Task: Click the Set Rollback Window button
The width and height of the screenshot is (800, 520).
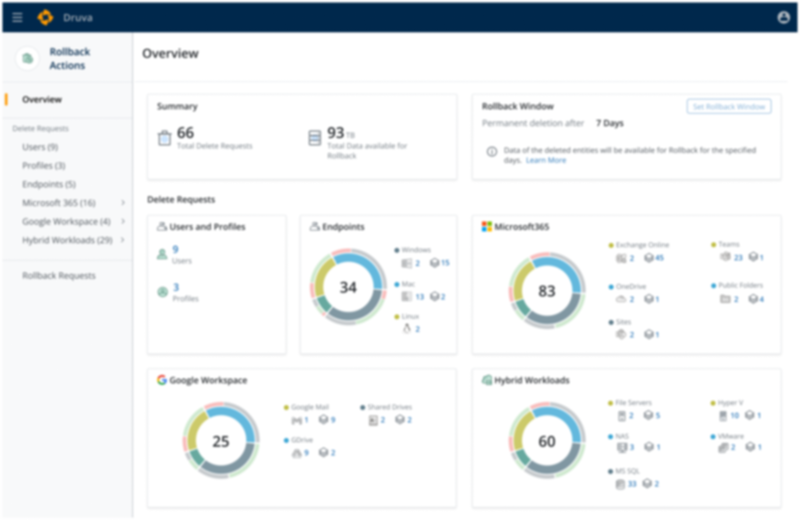Action: pos(729,107)
